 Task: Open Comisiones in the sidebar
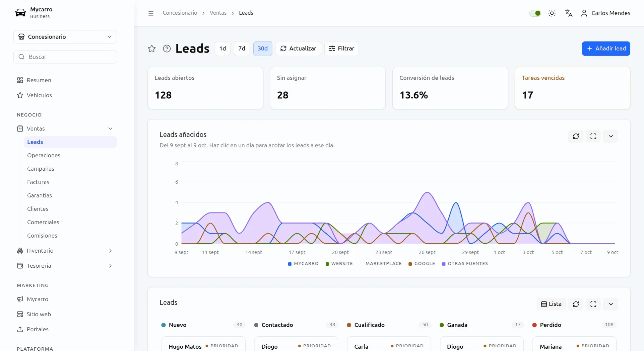click(70, 236)
